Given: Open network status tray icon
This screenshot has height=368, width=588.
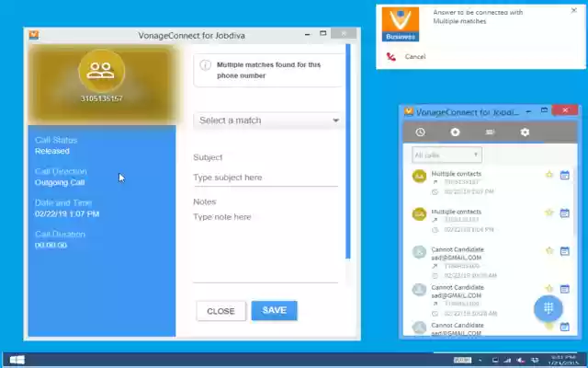Looking at the screenshot, I should 507,360.
